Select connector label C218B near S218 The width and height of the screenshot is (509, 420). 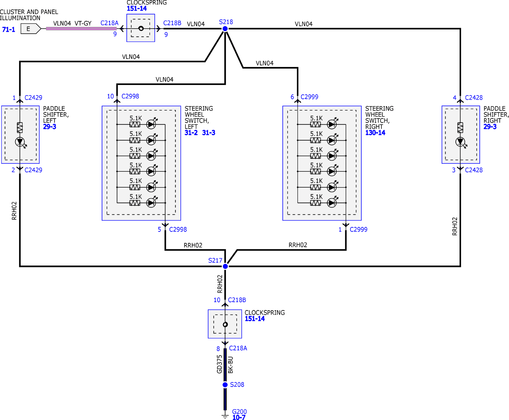(172, 23)
